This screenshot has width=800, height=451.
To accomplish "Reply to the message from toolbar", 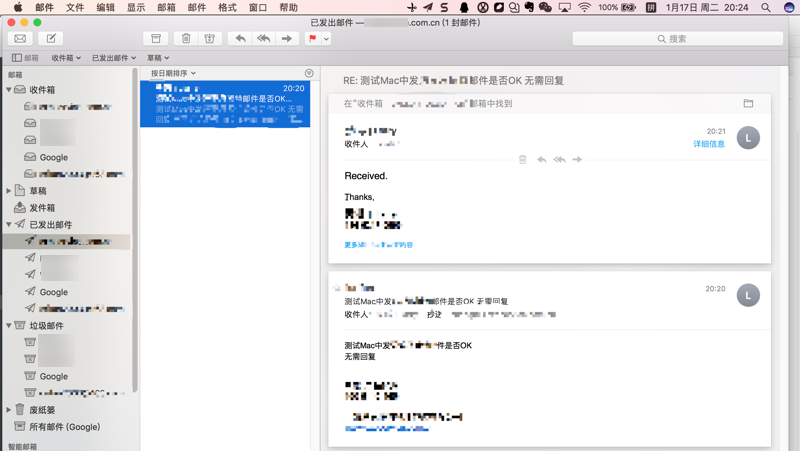I will click(240, 39).
